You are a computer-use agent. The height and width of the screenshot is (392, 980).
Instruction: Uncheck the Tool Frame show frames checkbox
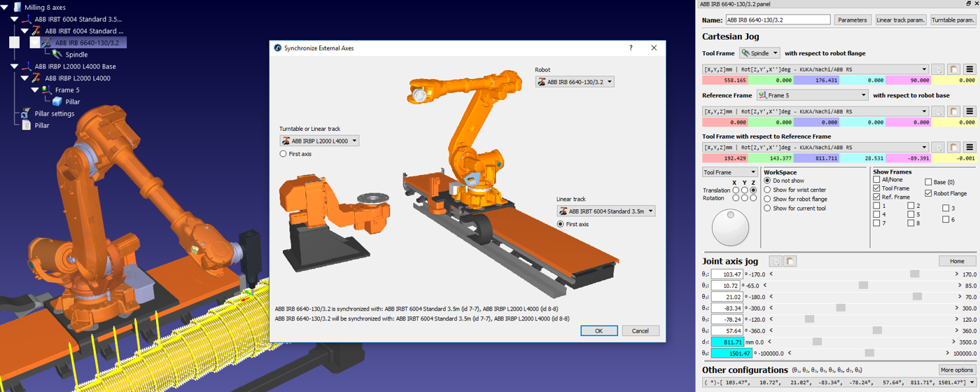[876, 188]
